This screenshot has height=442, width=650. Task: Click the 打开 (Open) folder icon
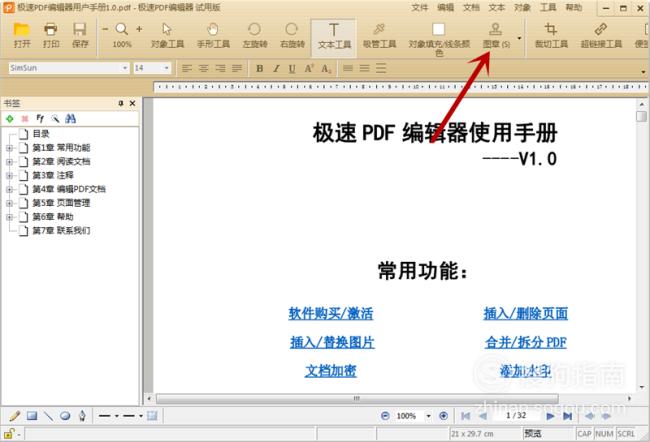pos(22,30)
